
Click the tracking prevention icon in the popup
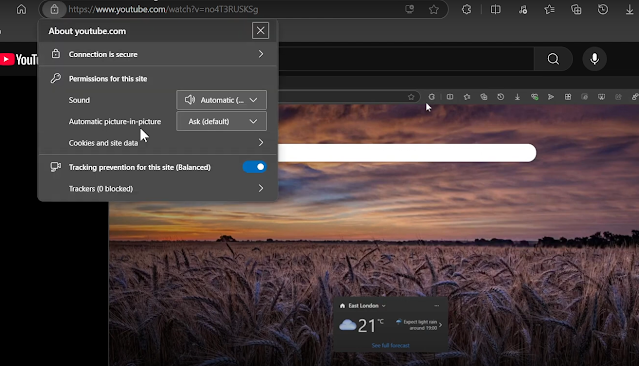[x=56, y=167]
